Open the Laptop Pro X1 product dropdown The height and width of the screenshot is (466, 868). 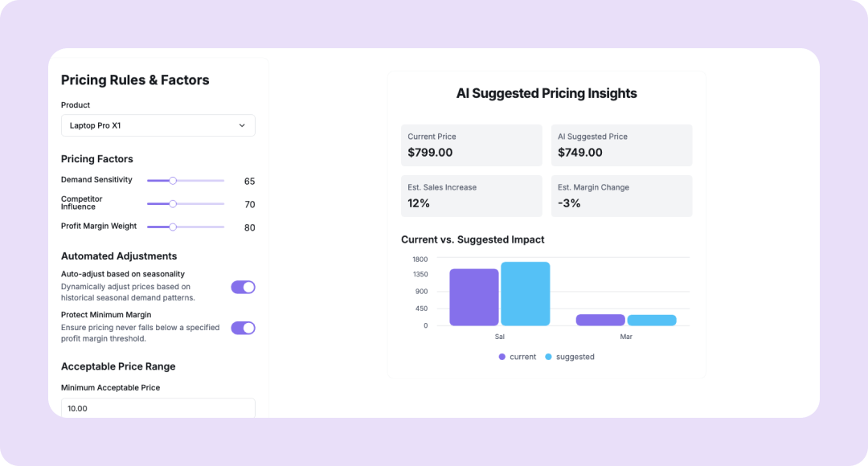[x=158, y=125]
